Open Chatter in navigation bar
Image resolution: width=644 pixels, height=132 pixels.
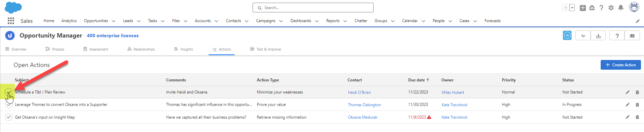click(361, 21)
